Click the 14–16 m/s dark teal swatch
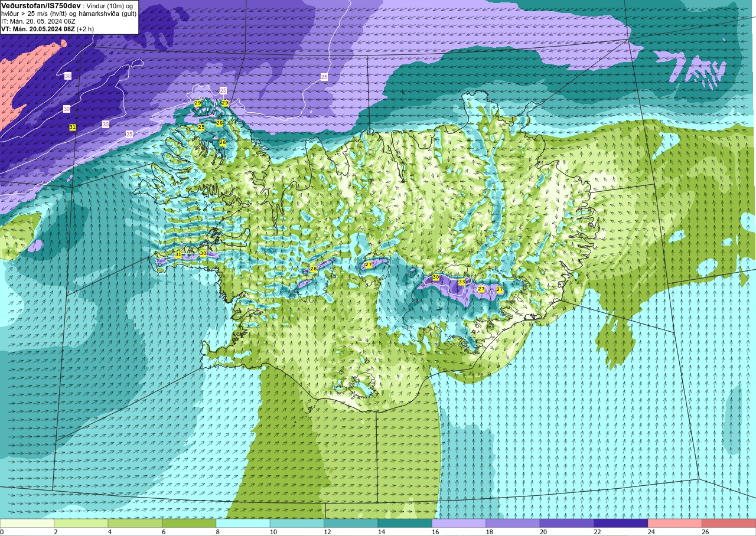The width and height of the screenshot is (756, 536). click(405, 523)
